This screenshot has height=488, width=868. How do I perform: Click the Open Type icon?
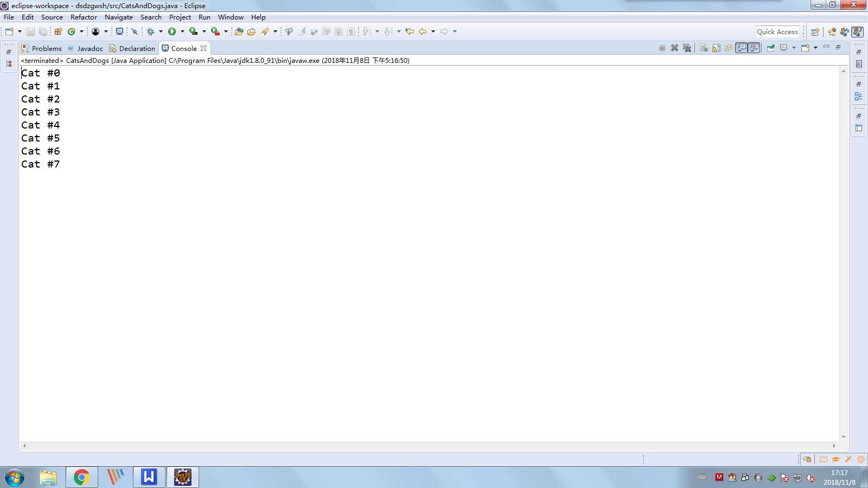click(x=239, y=31)
